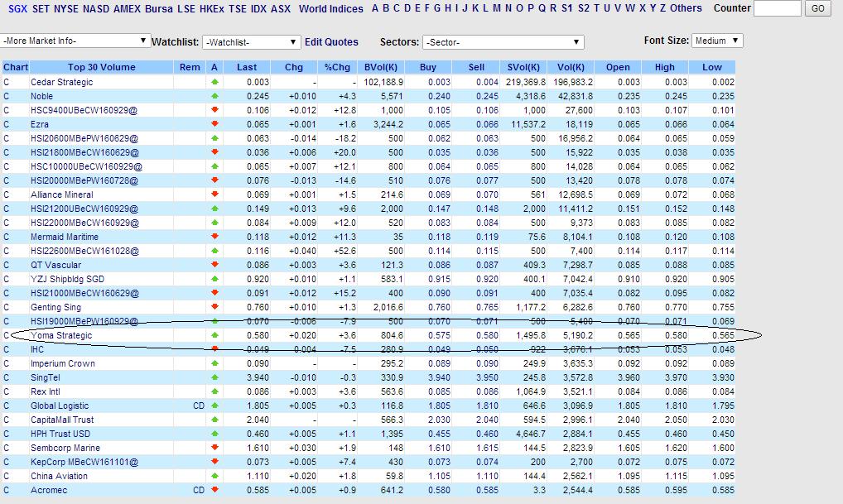Open the KepCorp MBeCW161101@ warrant link
Viewport: 843px width, 504px height.
84,462
